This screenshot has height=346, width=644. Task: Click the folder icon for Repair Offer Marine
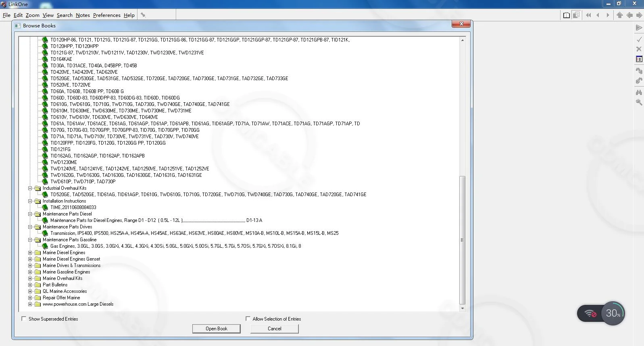tap(38, 298)
